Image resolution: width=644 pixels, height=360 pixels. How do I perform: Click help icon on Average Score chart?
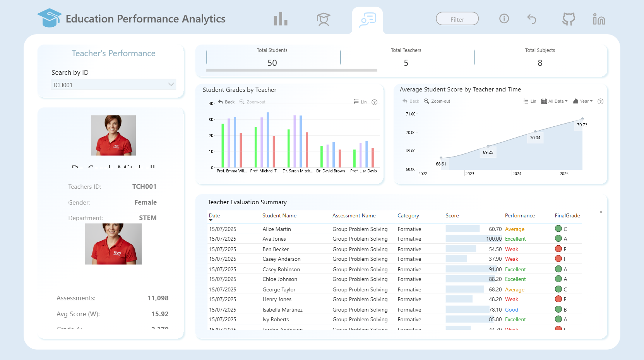pos(600,102)
